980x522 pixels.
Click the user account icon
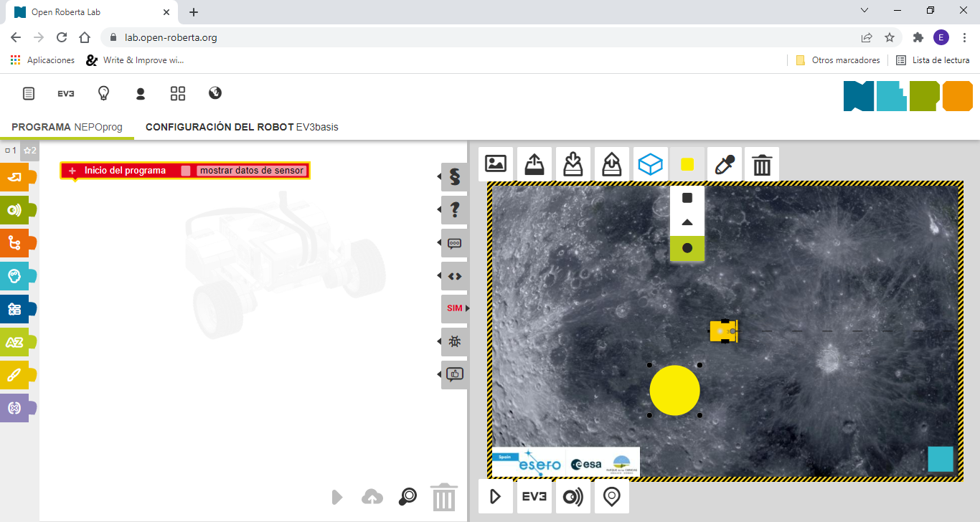click(141, 93)
